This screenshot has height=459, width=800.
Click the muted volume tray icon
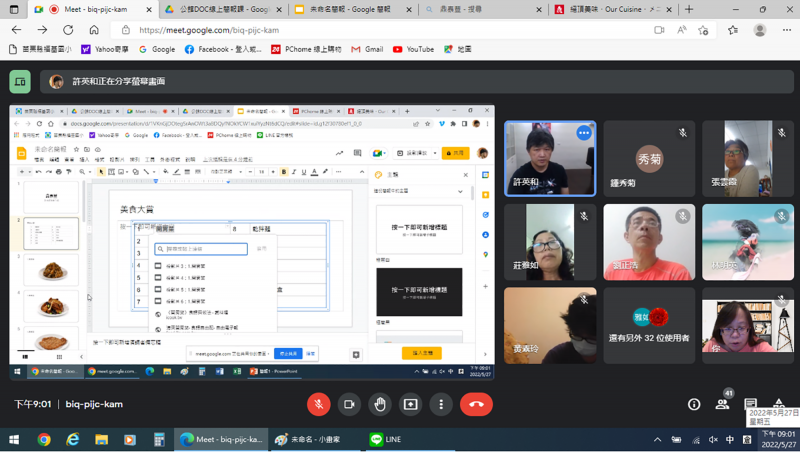[713, 440]
